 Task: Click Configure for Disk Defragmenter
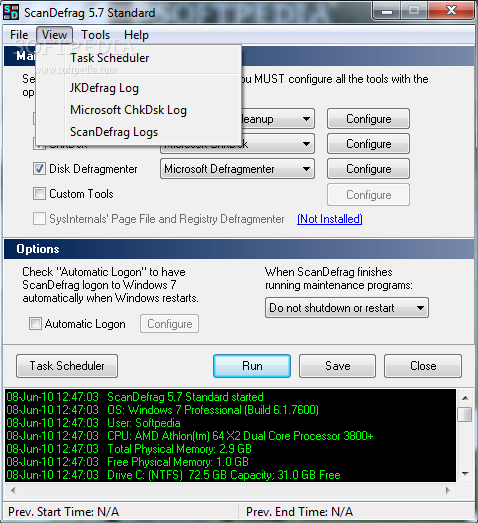369,169
